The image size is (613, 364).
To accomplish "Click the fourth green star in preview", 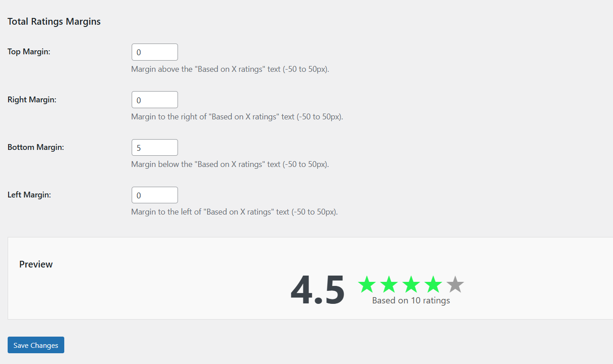I will tap(433, 285).
